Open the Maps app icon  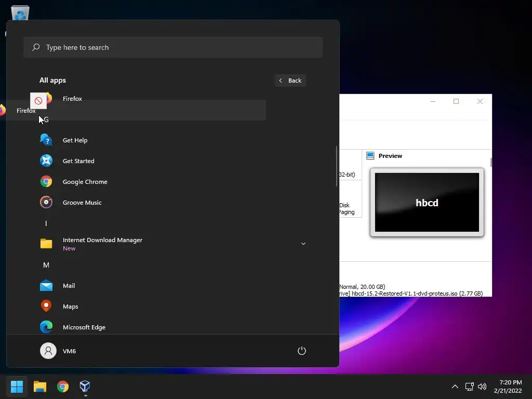pos(46,306)
